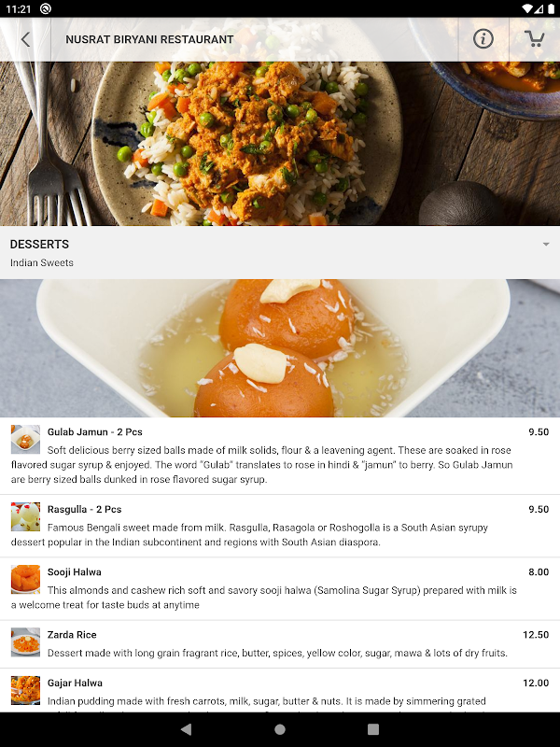Click Gajar Halwa thumbnail image
Viewport: 560px width, 747px height.
coord(26,690)
